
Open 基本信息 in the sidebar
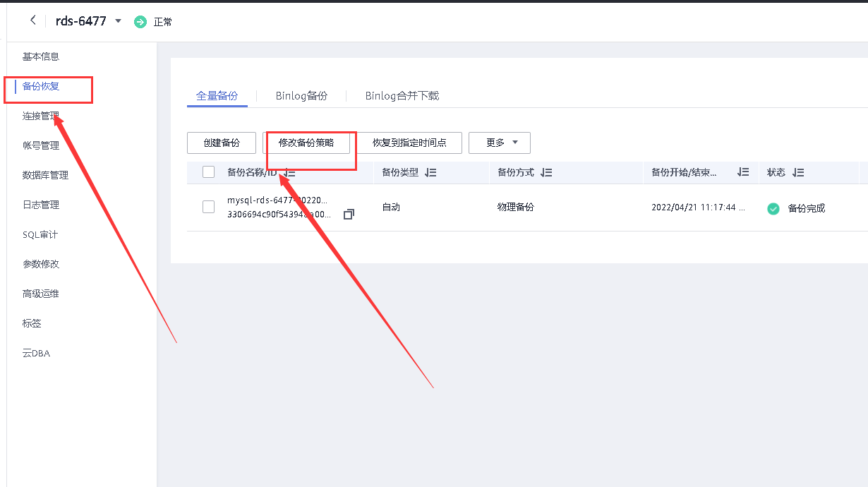[x=41, y=56]
